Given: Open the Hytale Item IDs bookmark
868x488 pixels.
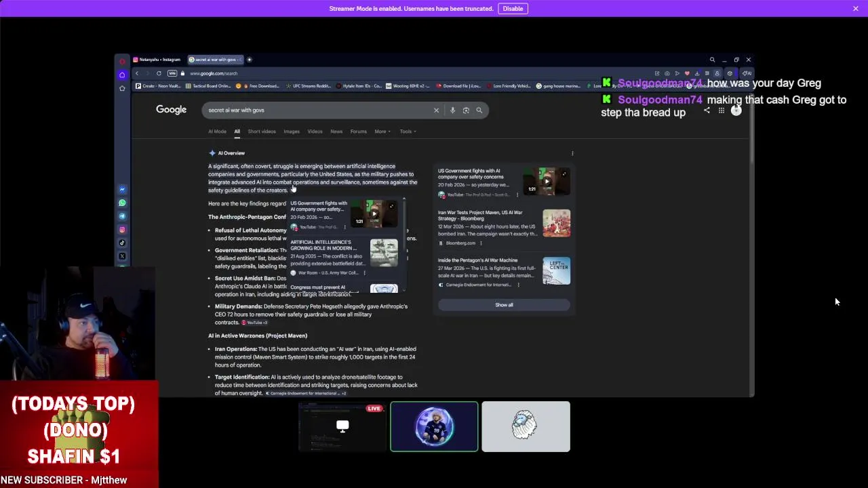Looking at the screenshot, I should coord(360,86).
